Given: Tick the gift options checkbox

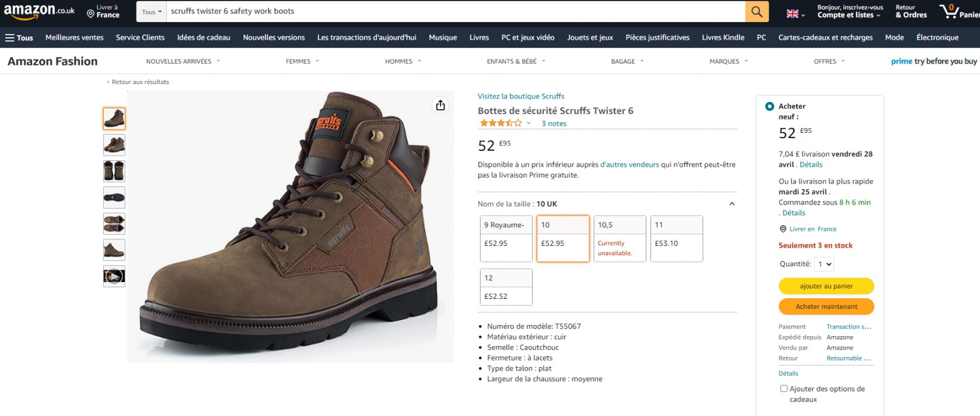Looking at the screenshot, I should 783,389.
